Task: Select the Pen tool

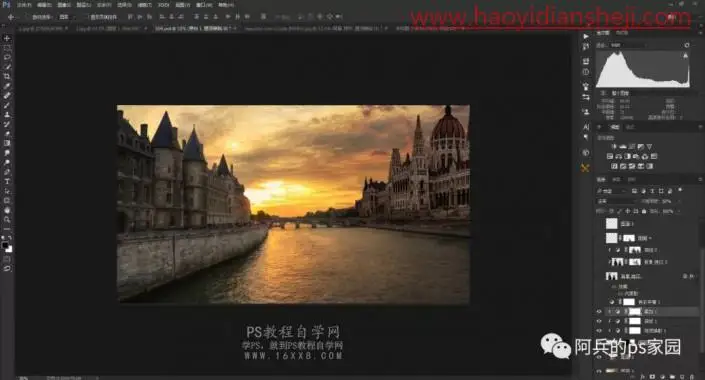Action: [x=7, y=172]
